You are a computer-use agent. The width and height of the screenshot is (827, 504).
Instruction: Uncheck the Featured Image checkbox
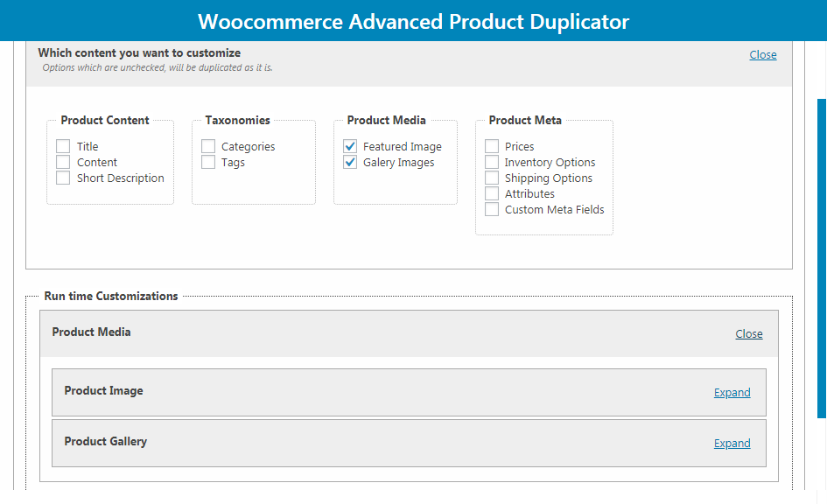point(350,146)
